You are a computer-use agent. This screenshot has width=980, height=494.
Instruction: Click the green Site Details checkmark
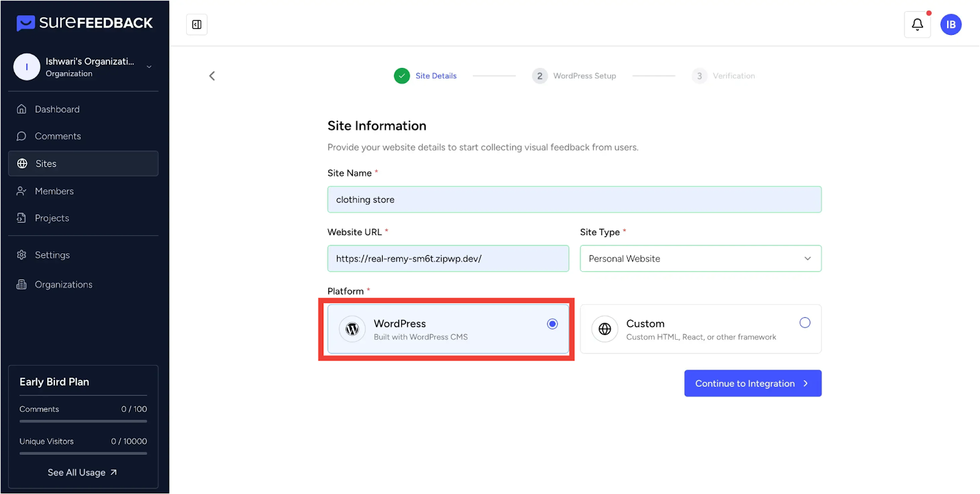(402, 76)
